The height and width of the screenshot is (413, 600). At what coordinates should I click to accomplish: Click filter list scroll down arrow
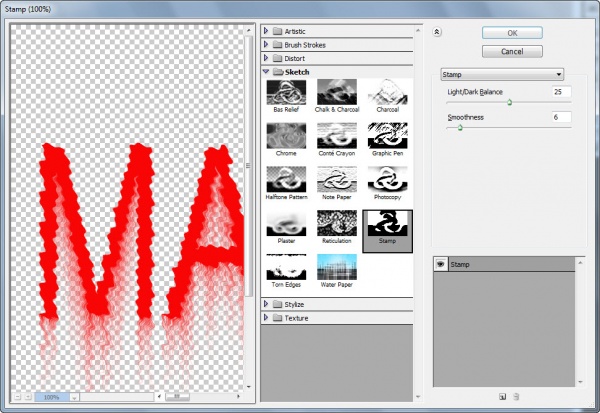click(418, 397)
